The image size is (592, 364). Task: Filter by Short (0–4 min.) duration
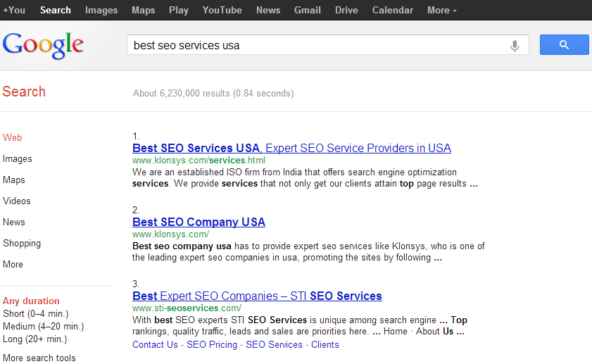pyautogui.click(x=35, y=314)
